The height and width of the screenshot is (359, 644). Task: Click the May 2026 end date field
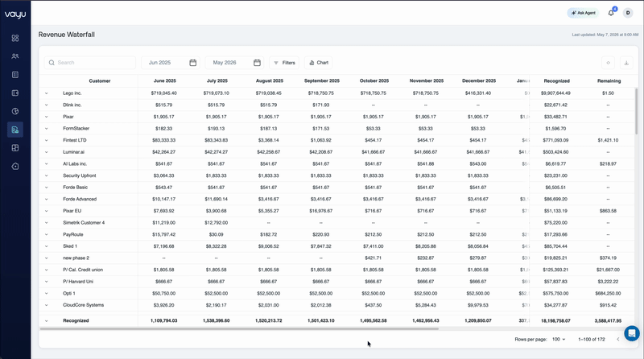[x=234, y=63]
